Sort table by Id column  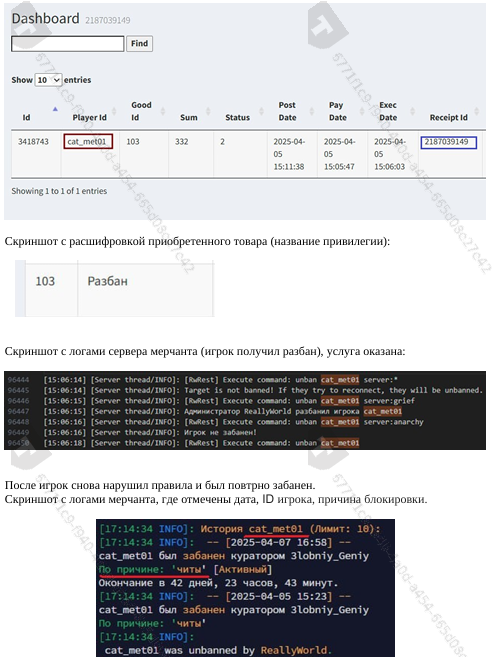click(x=38, y=113)
